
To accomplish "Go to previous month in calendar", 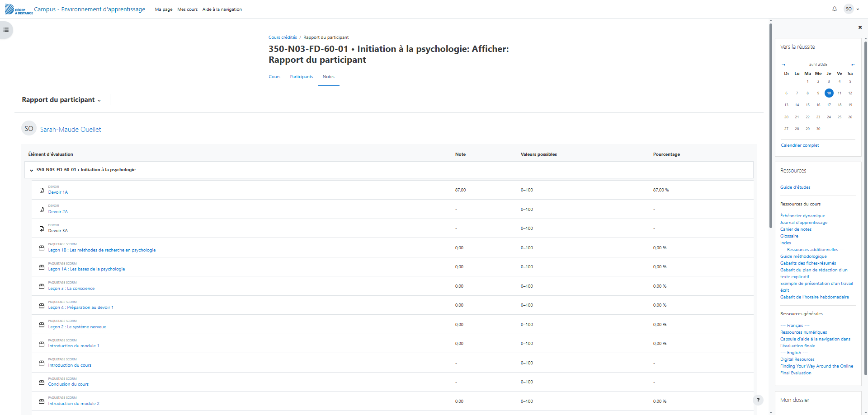I will [x=783, y=65].
